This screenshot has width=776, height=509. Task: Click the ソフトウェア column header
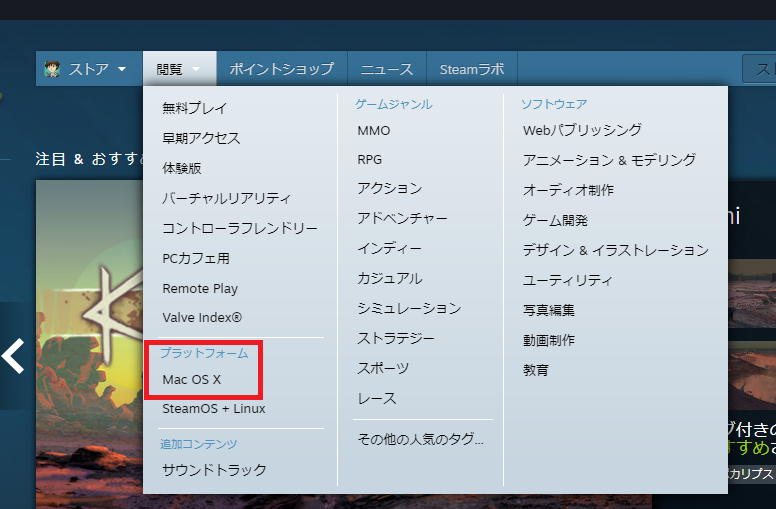554,104
